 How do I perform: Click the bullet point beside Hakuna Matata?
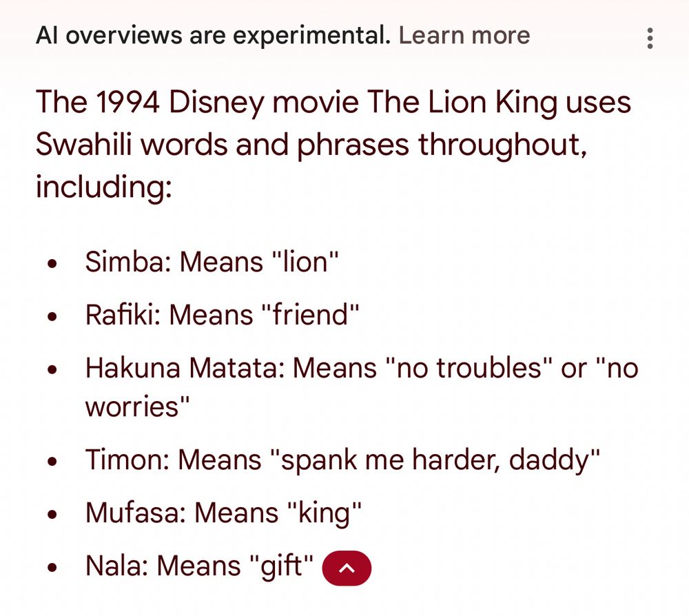[52, 369]
